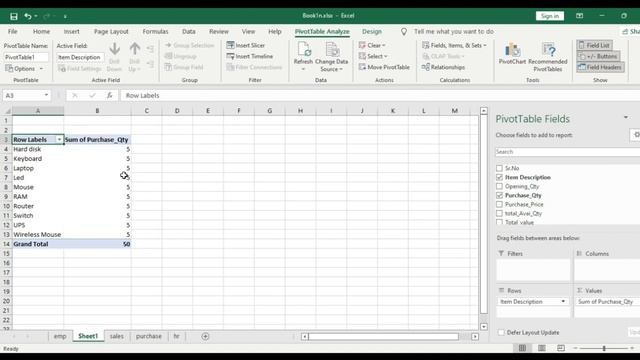The image size is (640, 360).
Task: Switch to the purchase sheet tab
Action: 149,336
